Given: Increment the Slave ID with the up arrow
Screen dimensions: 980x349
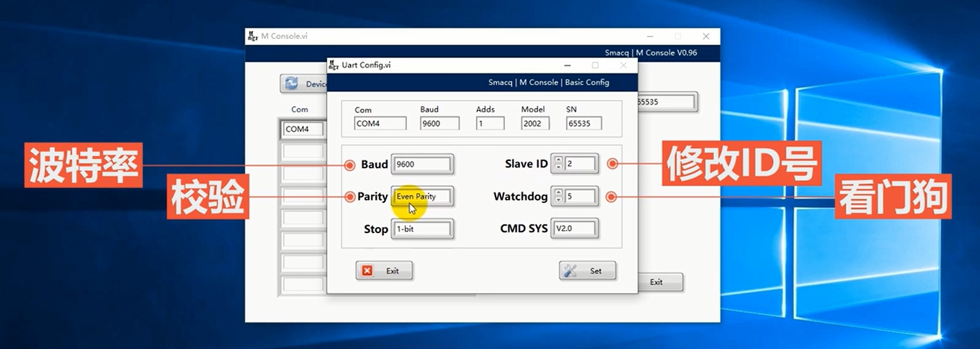Looking at the screenshot, I should tap(558, 160).
